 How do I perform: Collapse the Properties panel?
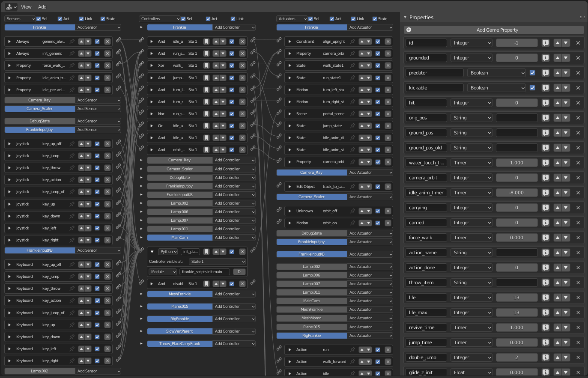[x=405, y=18]
